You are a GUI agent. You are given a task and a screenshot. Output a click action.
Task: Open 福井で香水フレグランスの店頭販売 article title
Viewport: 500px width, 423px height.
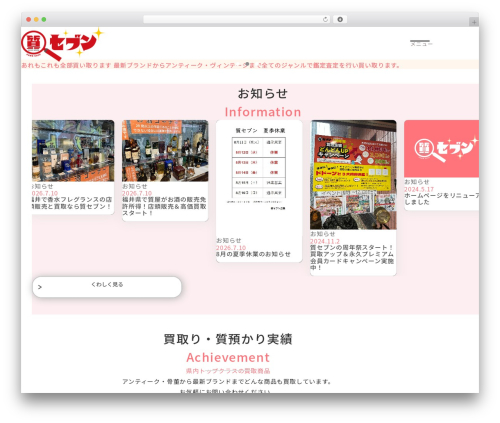tap(72, 203)
